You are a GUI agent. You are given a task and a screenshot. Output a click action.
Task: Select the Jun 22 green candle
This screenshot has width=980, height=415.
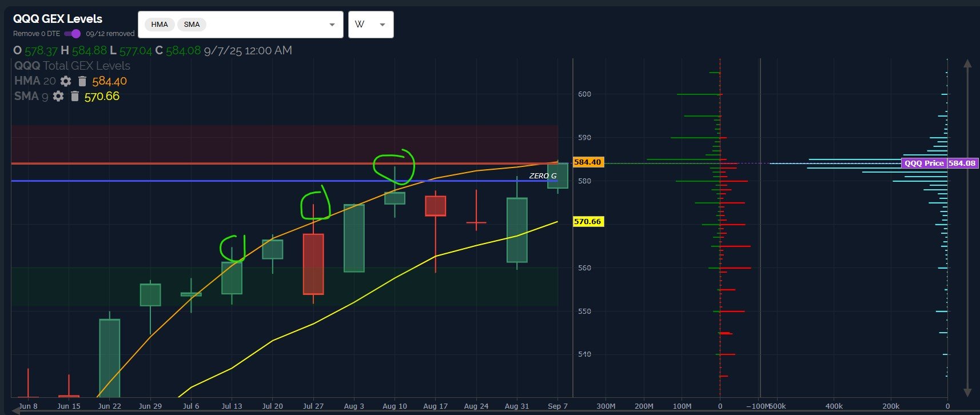(x=110, y=358)
